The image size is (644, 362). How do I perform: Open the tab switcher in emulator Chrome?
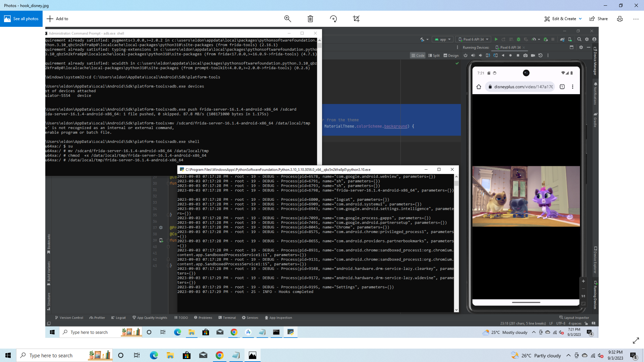coord(562,87)
